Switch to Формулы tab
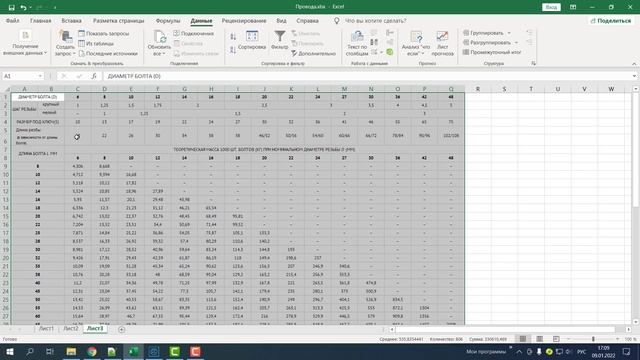The width and height of the screenshot is (640, 360). [168, 20]
